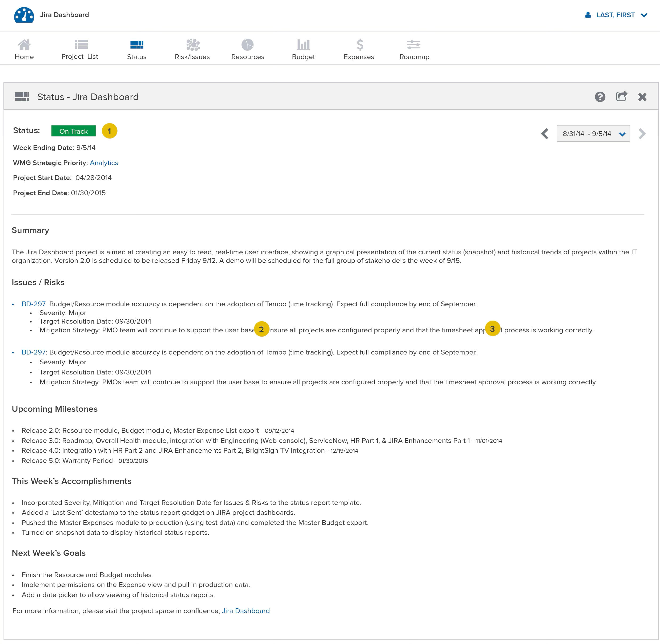Click the help question mark icon
The width and height of the screenshot is (660, 644).
600,97
